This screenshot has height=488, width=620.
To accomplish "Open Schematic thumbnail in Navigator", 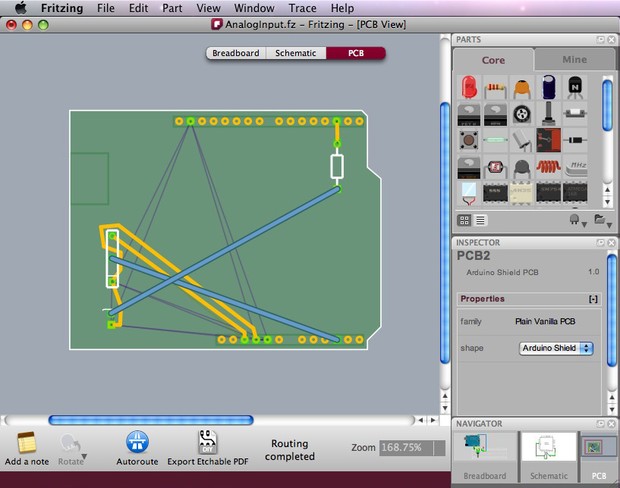I will click(548, 447).
